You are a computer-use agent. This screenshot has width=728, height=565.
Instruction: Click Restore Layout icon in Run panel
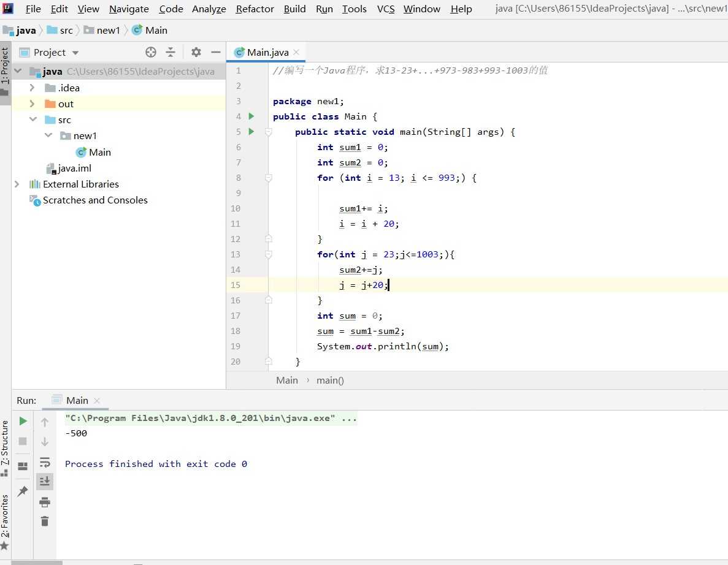coord(23,466)
